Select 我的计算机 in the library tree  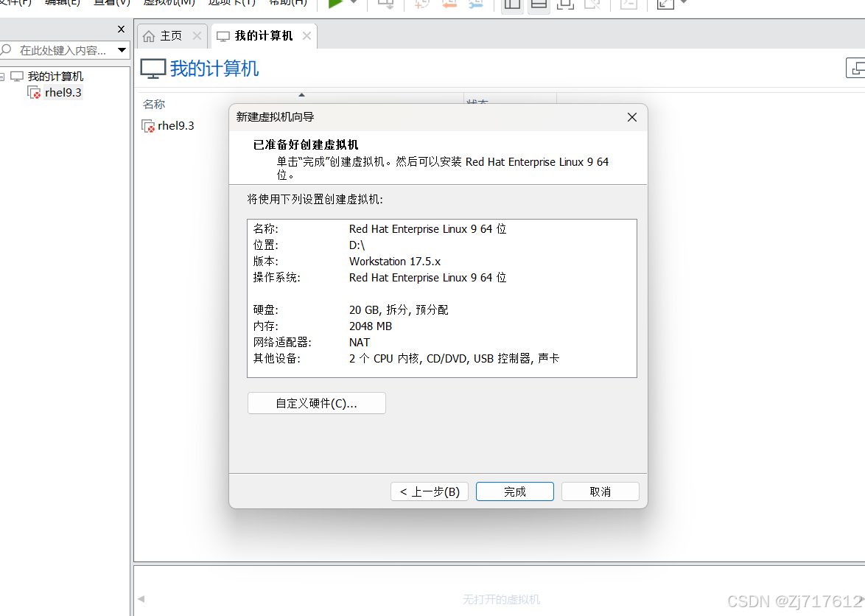click(x=55, y=76)
